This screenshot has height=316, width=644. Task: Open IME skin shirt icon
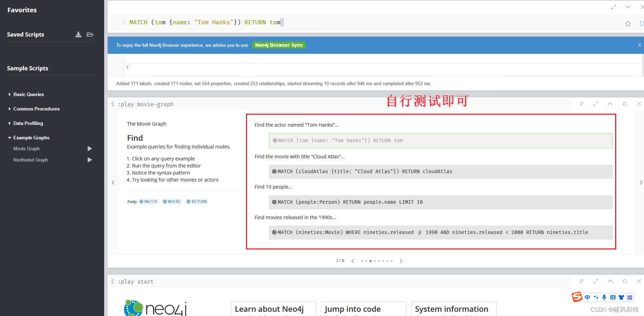(621, 297)
